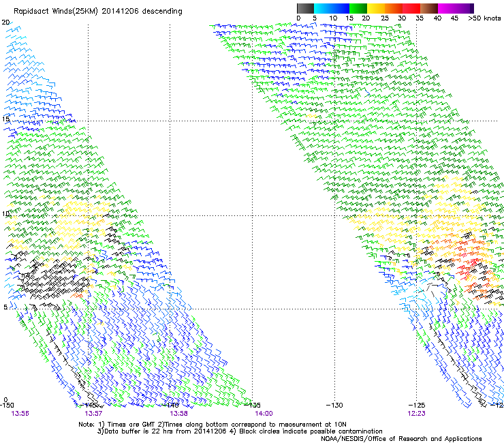Click the purple time label '12:23'
This screenshot has height=443, width=504.
click(417, 414)
